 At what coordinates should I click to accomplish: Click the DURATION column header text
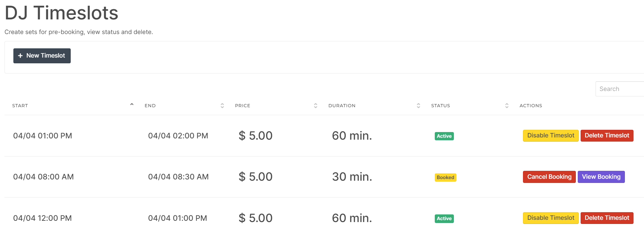341,106
